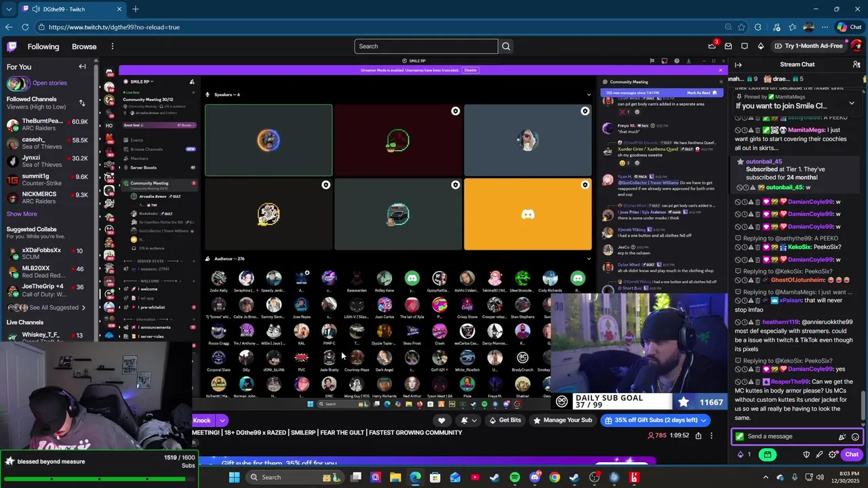Collapse the Audience section in Discord

tap(589, 258)
